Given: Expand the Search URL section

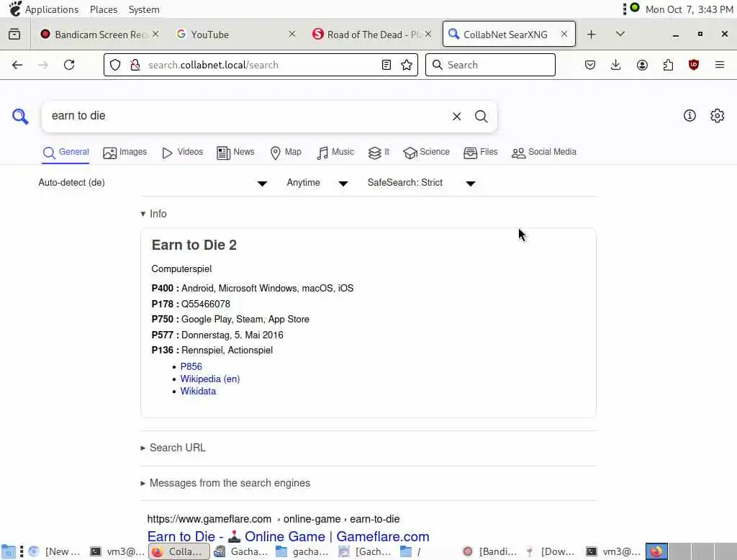Looking at the screenshot, I should [x=173, y=448].
